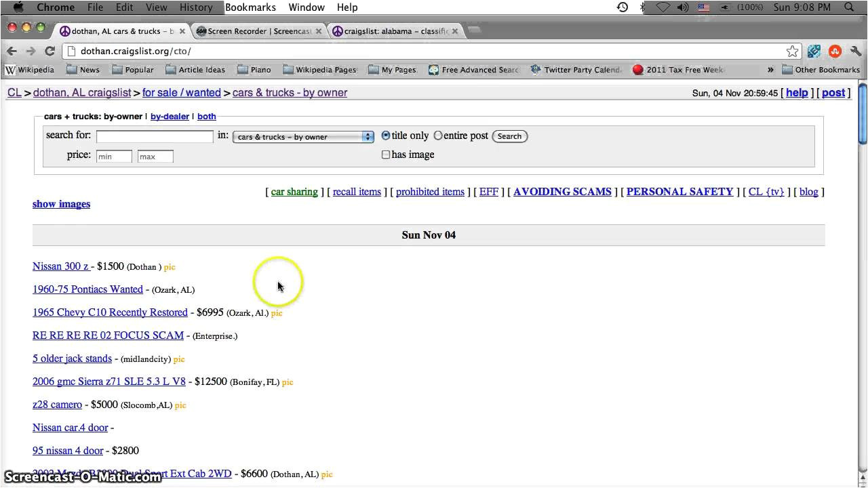Open the My Pages bookmarks folder
Viewport: 868px width, 488px height.
[x=393, y=70]
